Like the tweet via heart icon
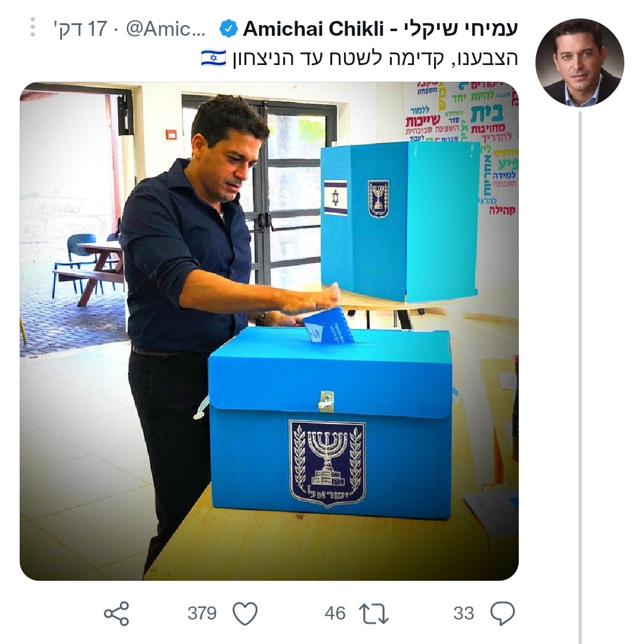 245,614
